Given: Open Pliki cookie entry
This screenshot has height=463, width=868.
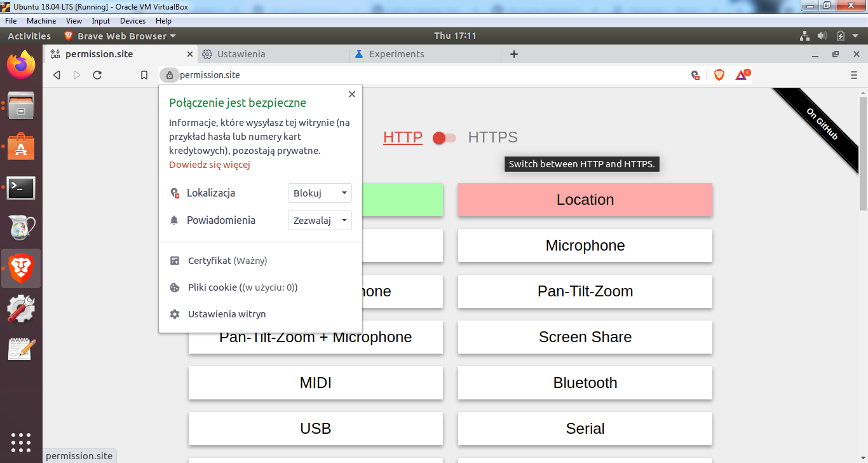Looking at the screenshot, I should pyautogui.click(x=261, y=287).
